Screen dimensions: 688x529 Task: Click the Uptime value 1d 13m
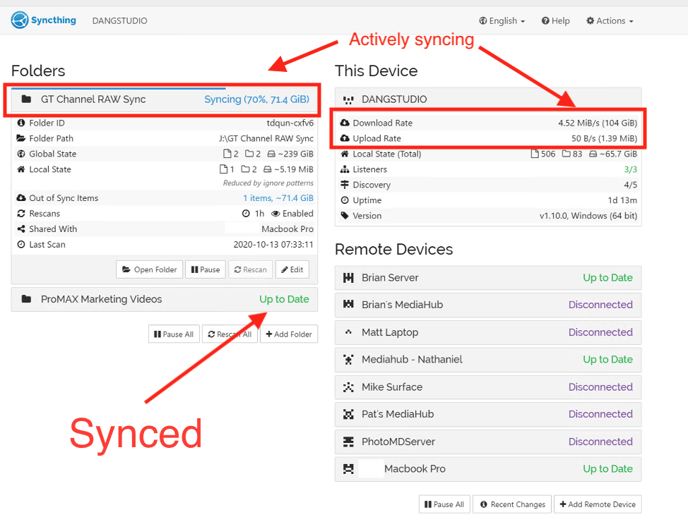pos(622,200)
